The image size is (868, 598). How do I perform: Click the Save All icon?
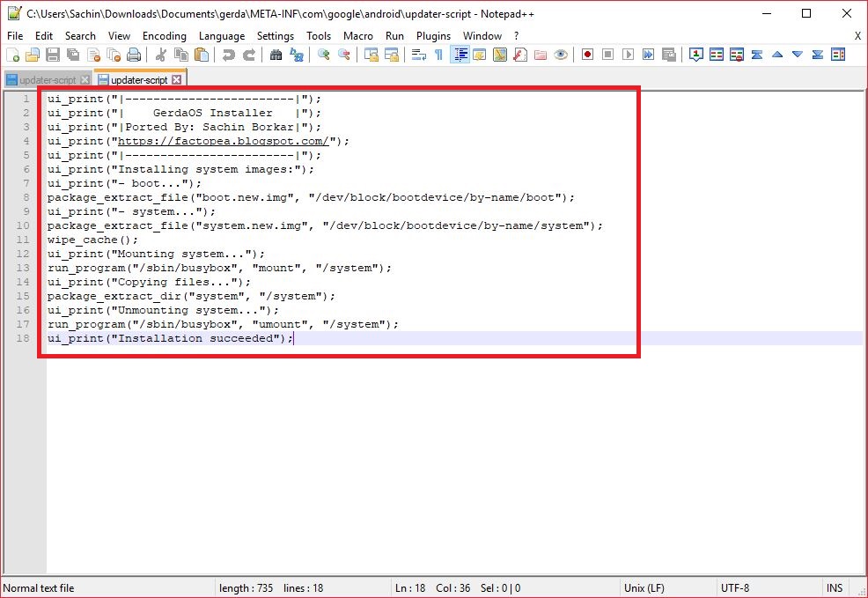click(73, 55)
